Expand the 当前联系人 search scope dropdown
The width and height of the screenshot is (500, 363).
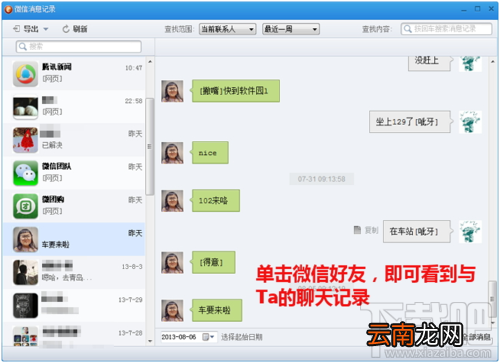228,29
